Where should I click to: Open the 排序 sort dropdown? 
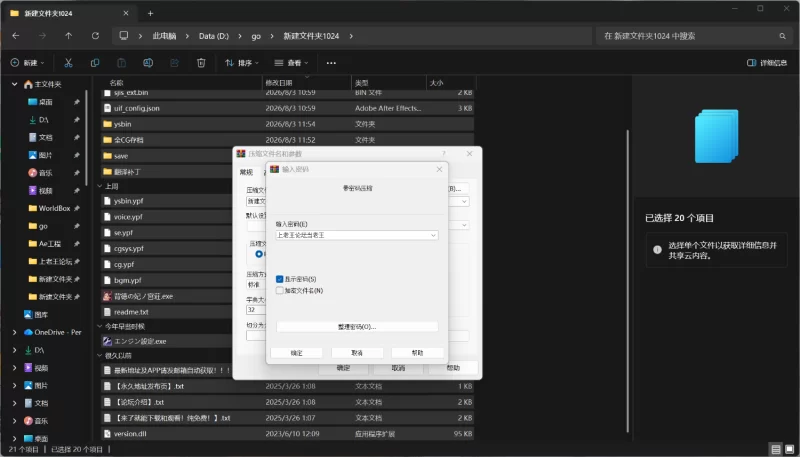click(x=242, y=63)
